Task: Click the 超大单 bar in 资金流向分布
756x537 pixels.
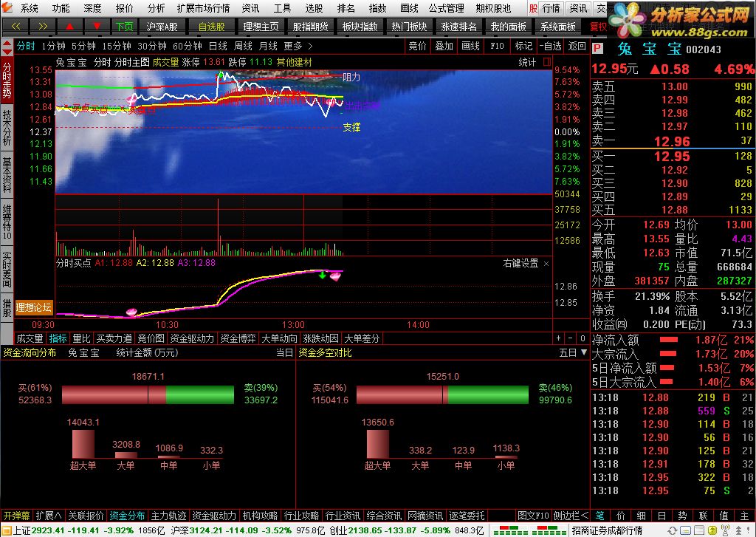Action: point(83,444)
